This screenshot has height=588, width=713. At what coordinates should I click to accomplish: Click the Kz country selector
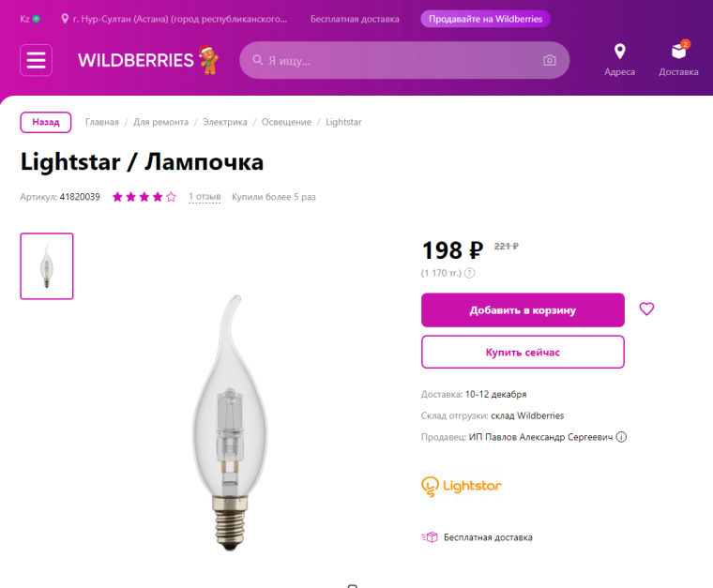tap(30, 19)
